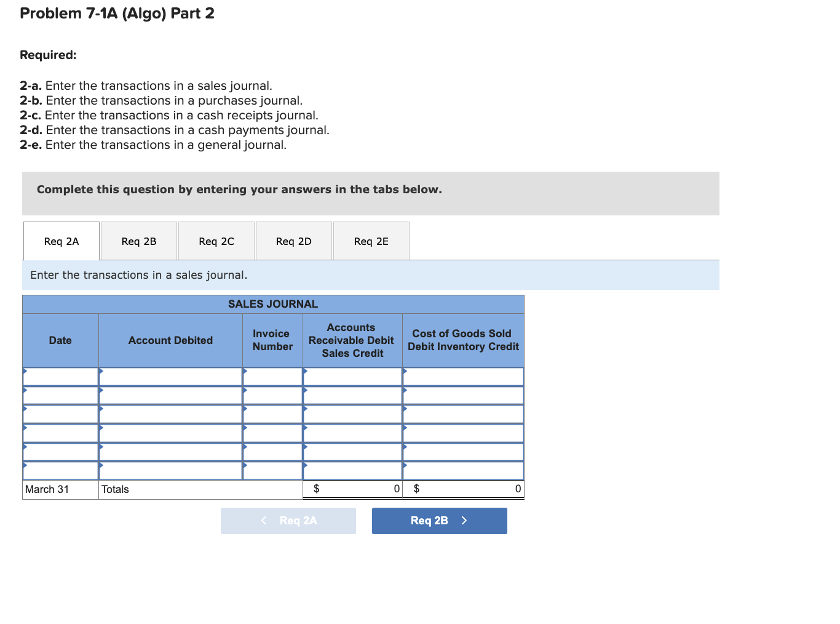
Task: Open the Date selector in the second row
Action: [60, 395]
